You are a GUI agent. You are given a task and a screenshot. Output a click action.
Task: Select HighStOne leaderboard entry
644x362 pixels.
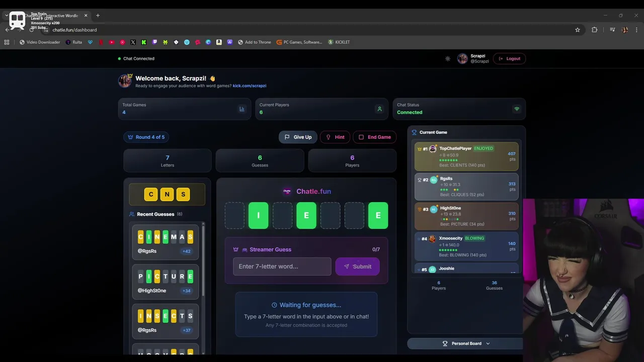pos(466,216)
